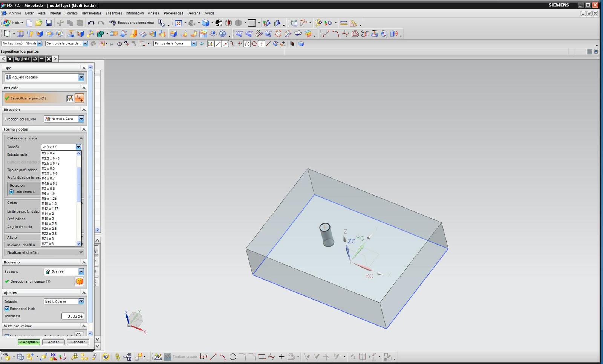Screen dimensions: 603x364
Task: Collapse the Ajustes section
Action: pos(84,293)
